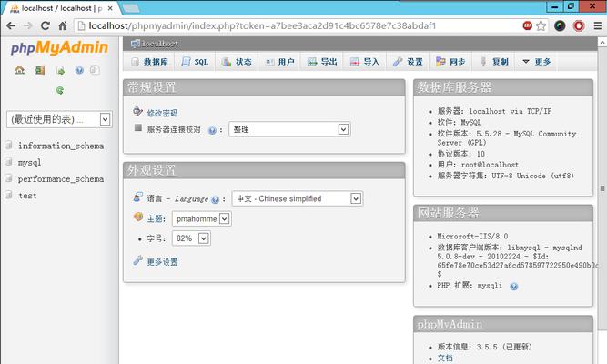Open the test database
607x364 pixels.
click(27, 196)
